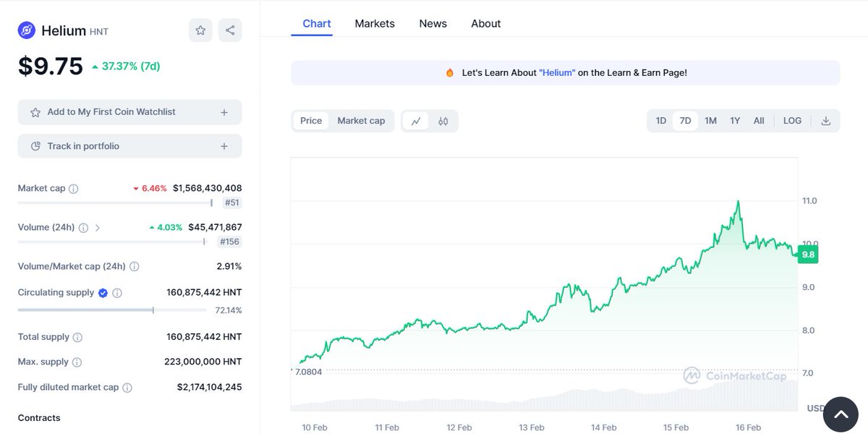Image resolution: width=868 pixels, height=434 pixels.
Task: Toggle the LOG scale option
Action: (x=793, y=121)
